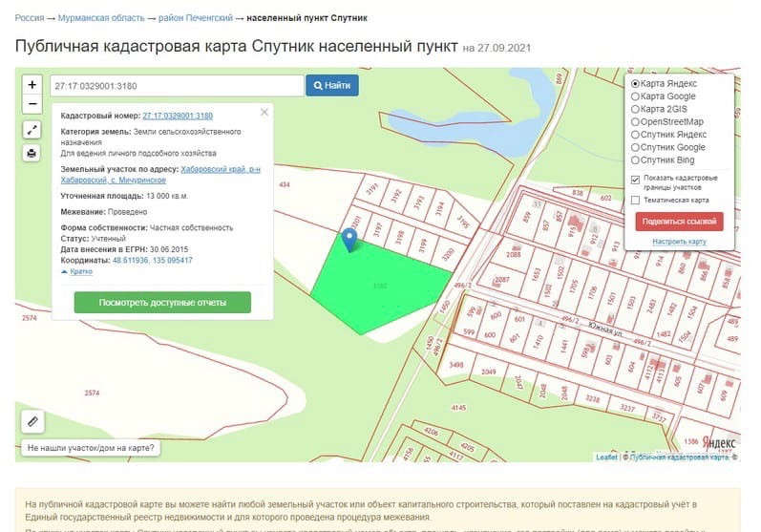Open the ruler measurement tool
This screenshot has height=532, width=761.
pos(32,421)
